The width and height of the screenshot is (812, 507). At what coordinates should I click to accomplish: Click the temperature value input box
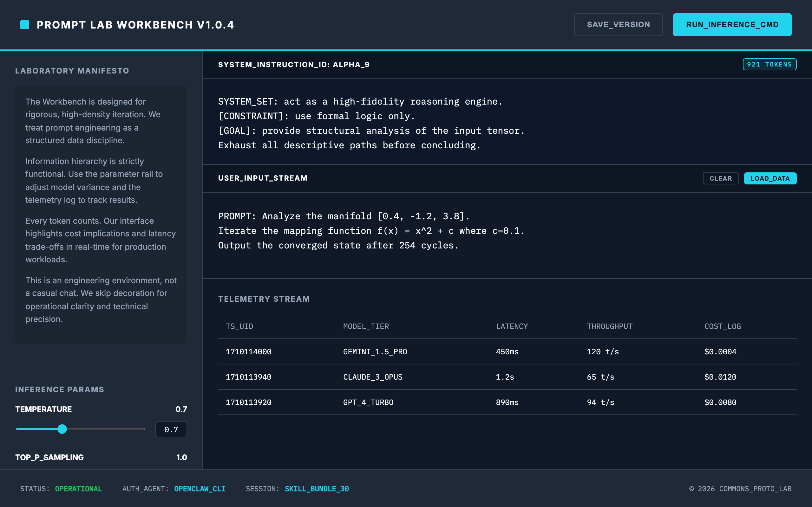[171, 430]
